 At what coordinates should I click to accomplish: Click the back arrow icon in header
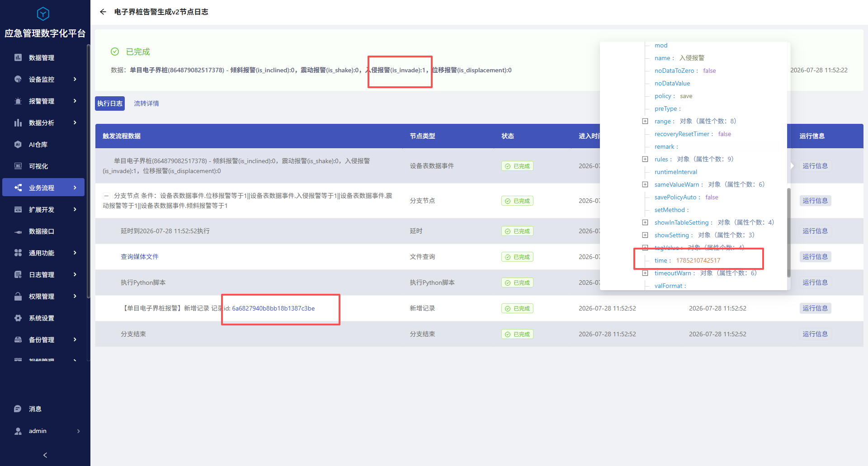point(103,12)
